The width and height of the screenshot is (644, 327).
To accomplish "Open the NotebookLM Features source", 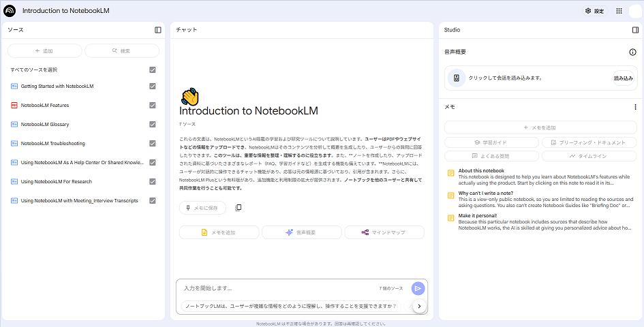I will click(45, 105).
